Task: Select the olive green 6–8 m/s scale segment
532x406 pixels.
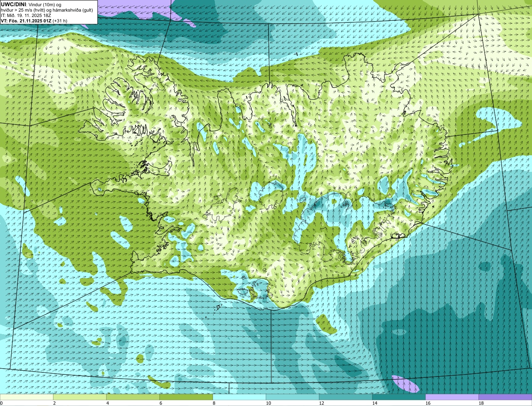Action: pos(186,397)
